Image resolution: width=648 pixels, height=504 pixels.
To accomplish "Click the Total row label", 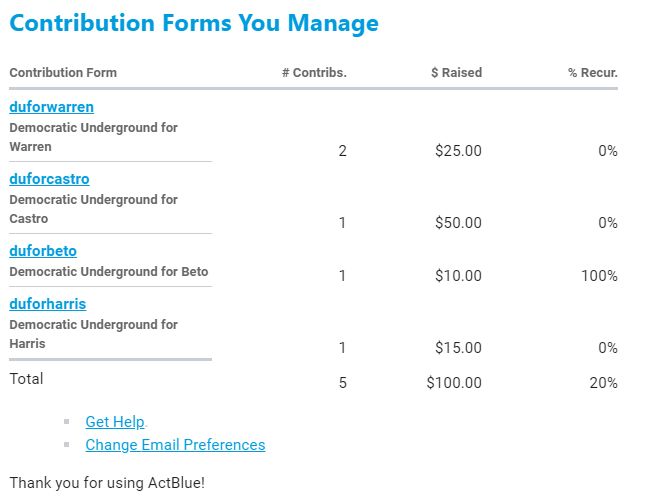I will (x=27, y=379).
